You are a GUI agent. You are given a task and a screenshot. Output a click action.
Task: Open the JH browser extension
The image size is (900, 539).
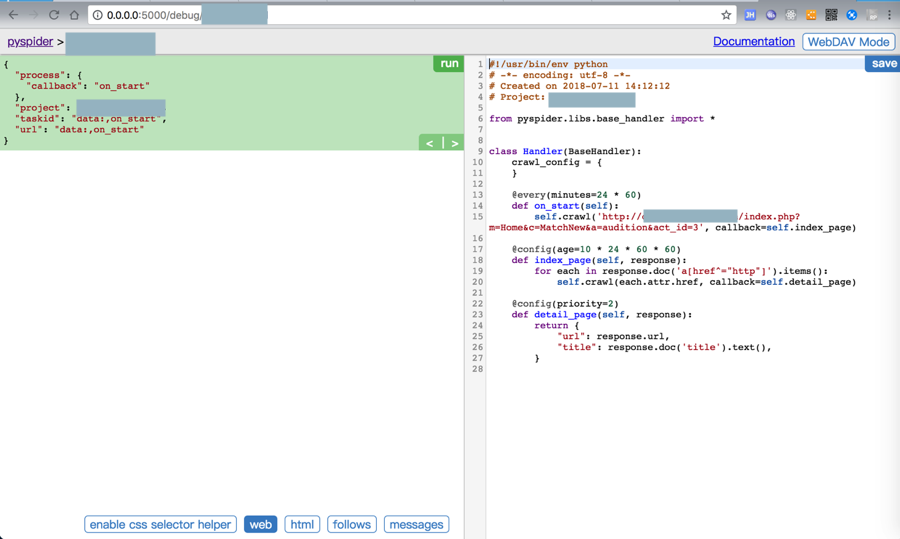coord(750,15)
